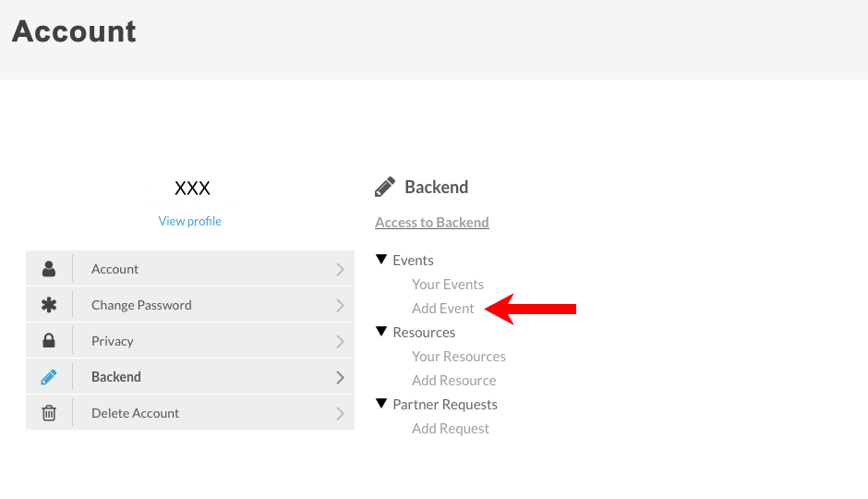The height and width of the screenshot is (499, 868).
Task: Collapse the Partner Requests section triangle
Action: click(x=381, y=404)
